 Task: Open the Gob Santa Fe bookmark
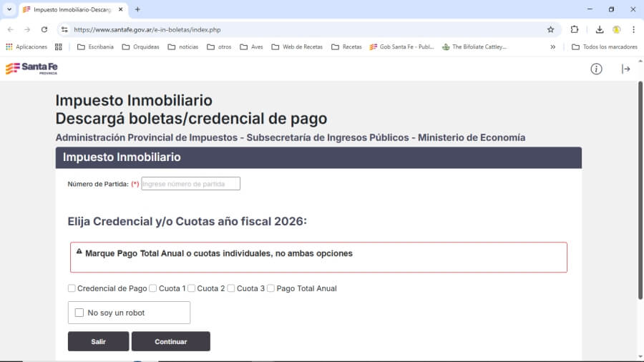tap(401, 47)
